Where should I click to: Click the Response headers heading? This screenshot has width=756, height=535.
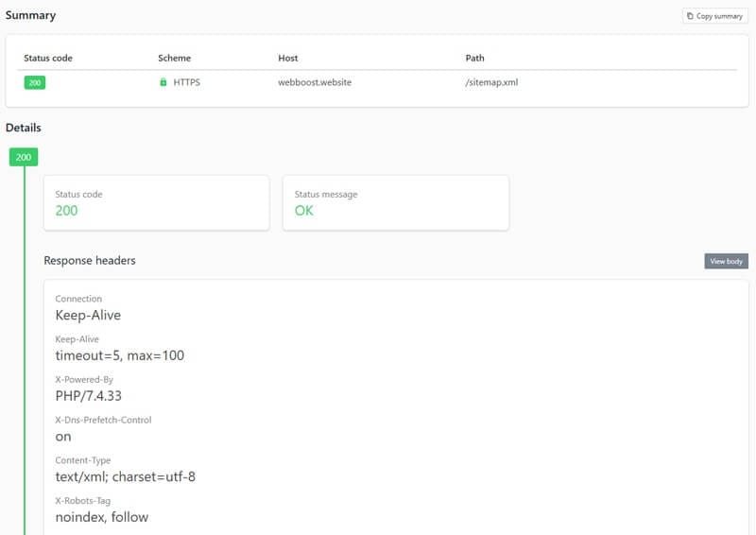(x=90, y=260)
